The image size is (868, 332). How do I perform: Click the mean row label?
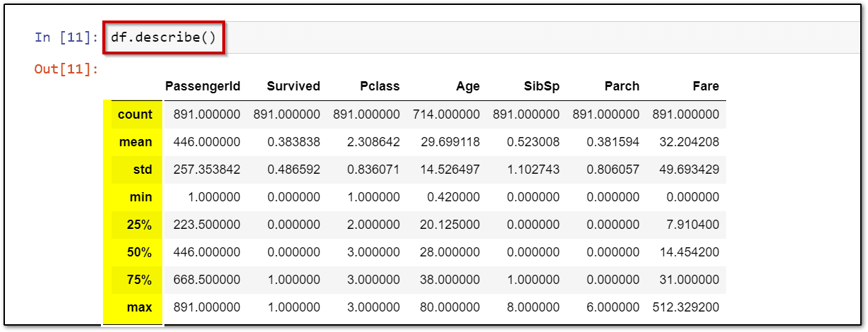pos(135,142)
